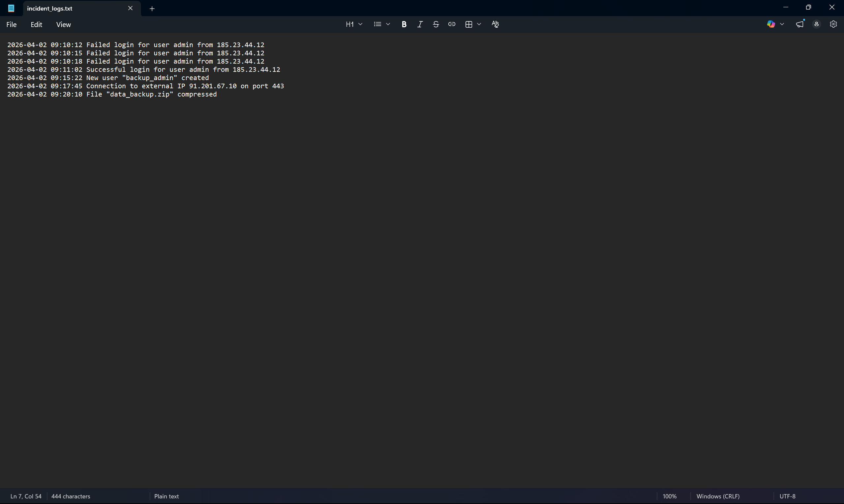
Task: Expand the list style dropdown arrow
Action: pos(388,24)
